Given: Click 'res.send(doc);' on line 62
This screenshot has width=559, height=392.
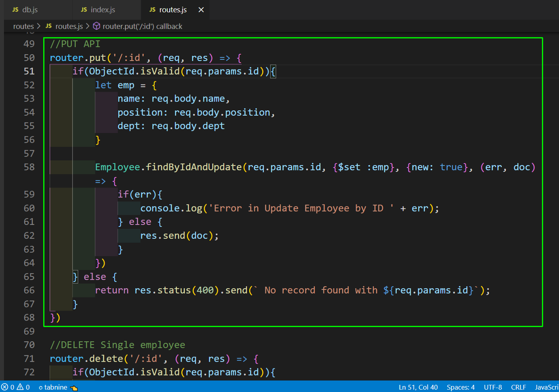Looking at the screenshot, I should pyautogui.click(x=180, y=236).
